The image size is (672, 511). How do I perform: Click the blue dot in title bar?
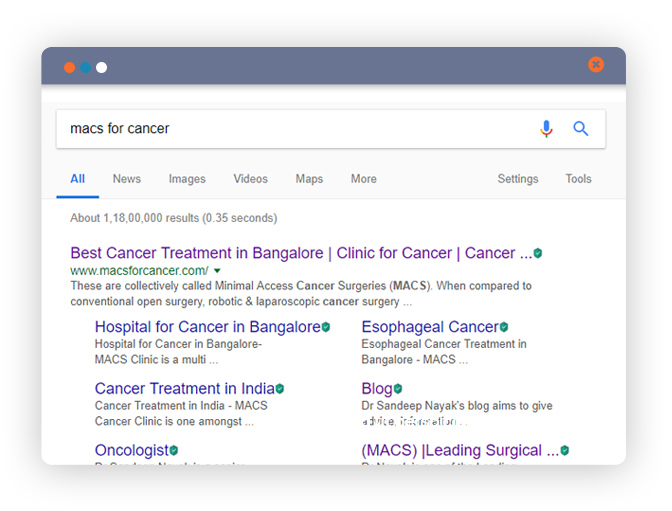point(85,68)
